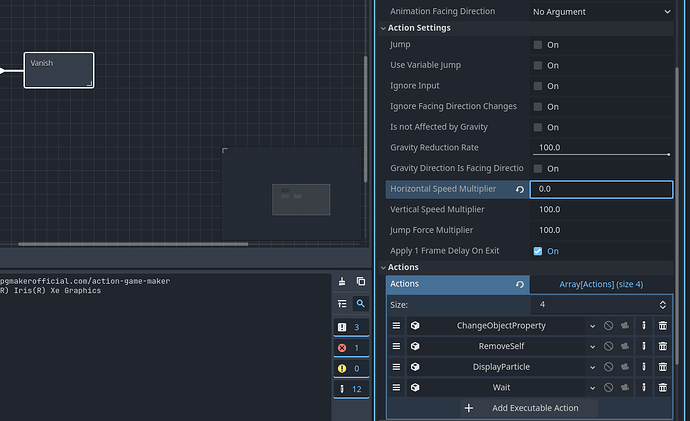Collapse the Action Settings section
The width and height of the screenshot is (690, 421).
coord(384,28)
